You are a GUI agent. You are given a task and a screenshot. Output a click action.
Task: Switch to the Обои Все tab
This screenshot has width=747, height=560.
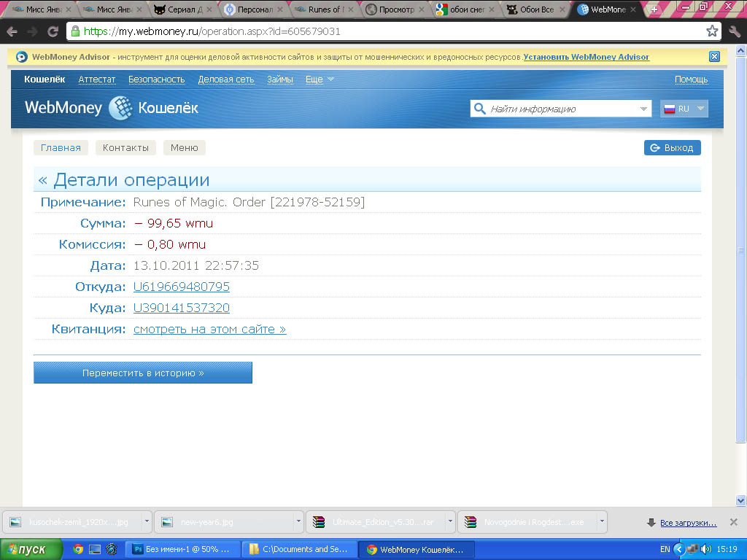[x=536, y=9]
